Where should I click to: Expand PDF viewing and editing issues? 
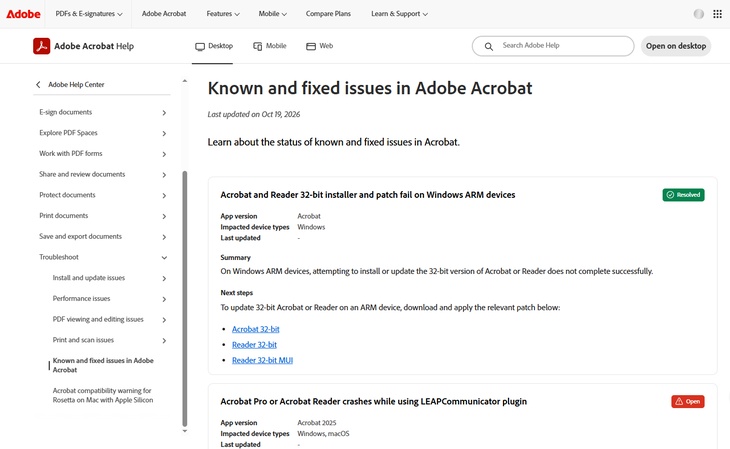[x=164, y=320]
